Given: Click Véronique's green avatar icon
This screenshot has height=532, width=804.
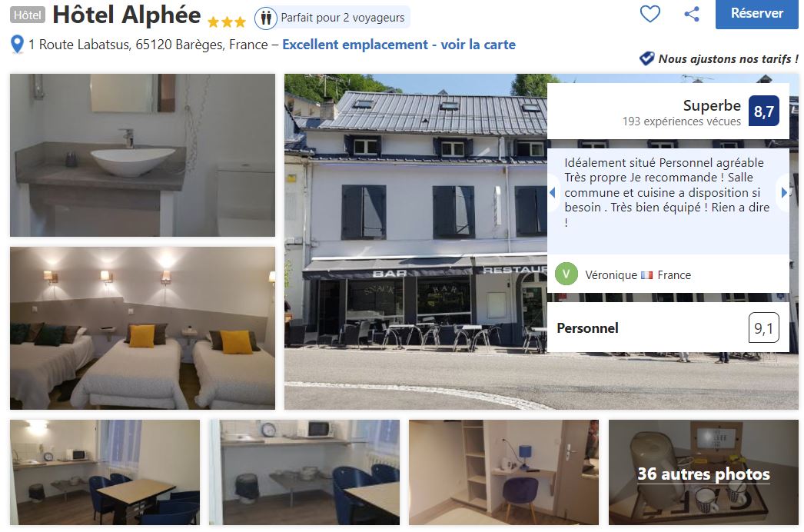Looking at the screenshot, I should click(x=566, y=274).
